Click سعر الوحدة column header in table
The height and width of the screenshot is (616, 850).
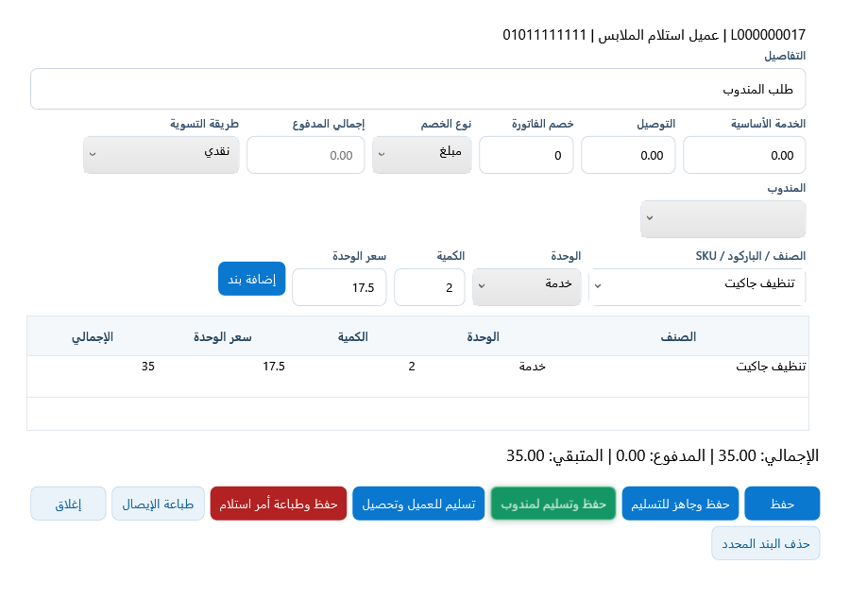click(223, 336)
